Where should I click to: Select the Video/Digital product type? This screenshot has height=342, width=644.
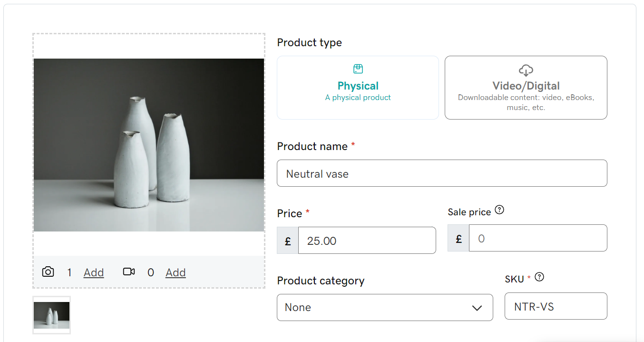click(x=526, y=88)
